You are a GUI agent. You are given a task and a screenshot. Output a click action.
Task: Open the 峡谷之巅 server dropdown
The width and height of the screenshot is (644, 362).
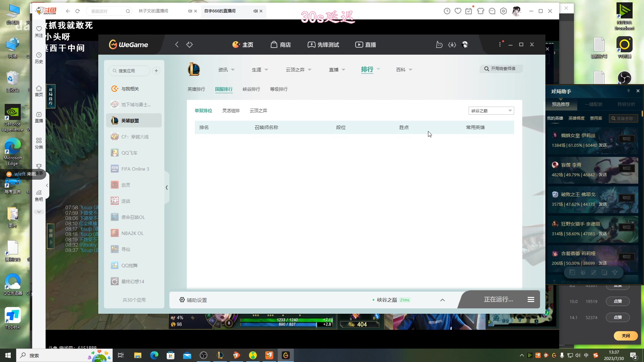(x=491, y=110)
